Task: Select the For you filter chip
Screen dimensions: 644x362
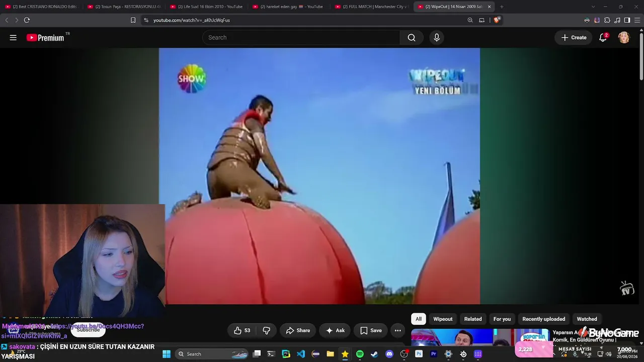Action: pyautogui.click(x=502, y=319)
